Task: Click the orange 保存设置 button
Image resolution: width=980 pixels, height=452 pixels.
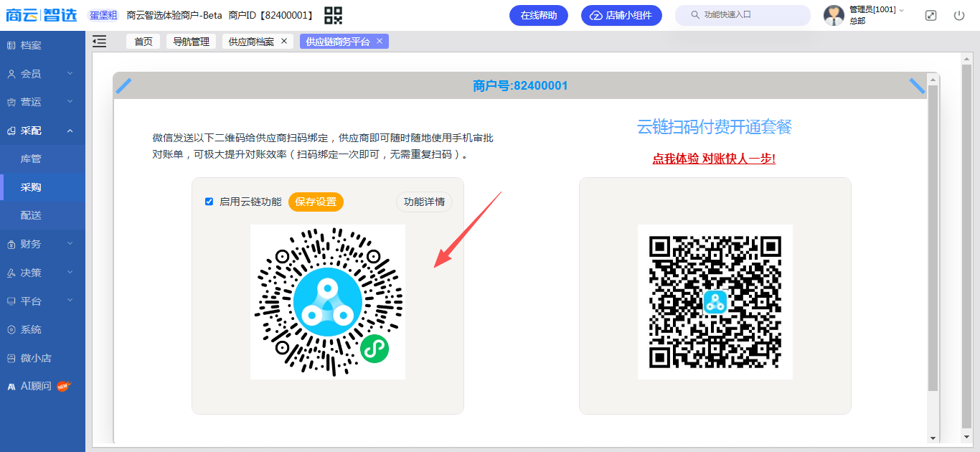Action: tap(316, 202)
